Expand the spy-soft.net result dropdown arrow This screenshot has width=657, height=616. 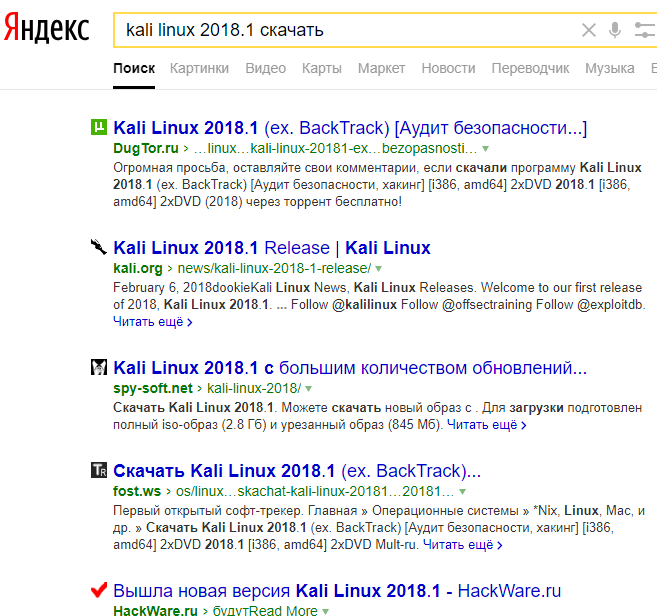click(308, 389)
